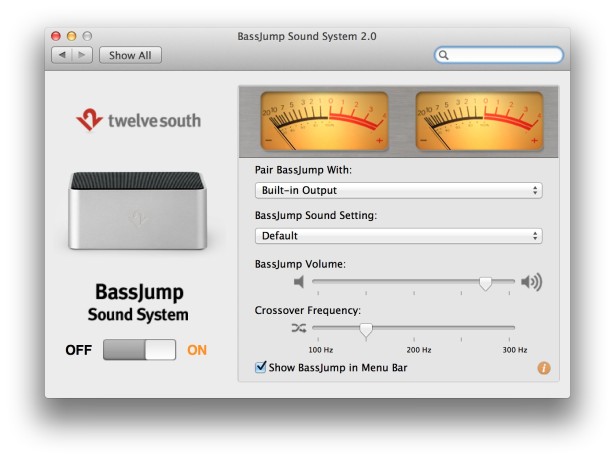Minimize the window with yellow button
Image resolution: width=615 pixels, height=460 pixels.
click(71, 36)
